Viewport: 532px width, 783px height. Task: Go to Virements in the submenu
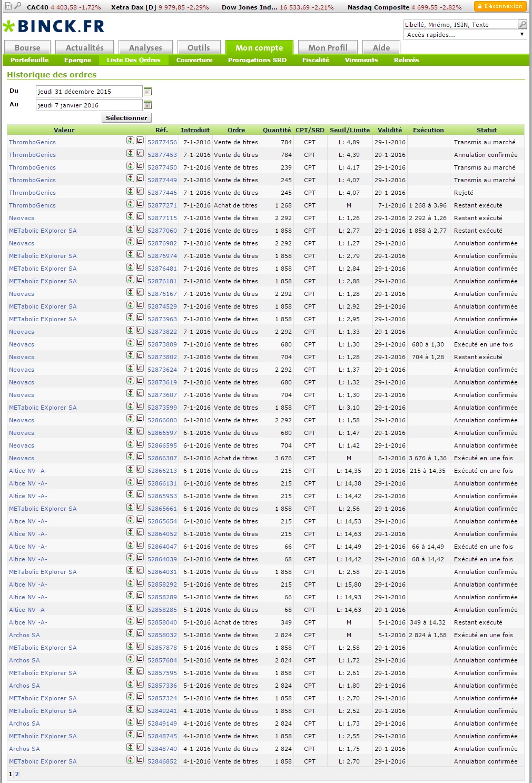pos(361,60)
